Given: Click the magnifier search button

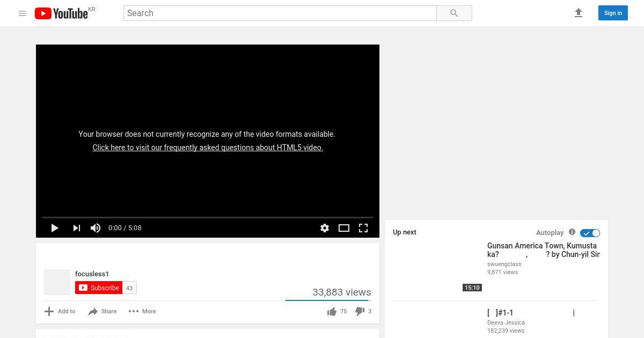Looking at the screenshot, I should click(x=454, y=13).
